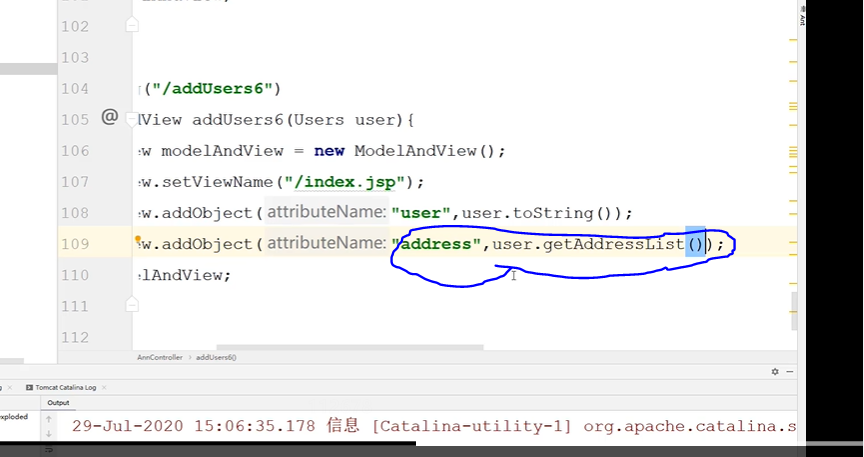Close the Tomcat Catalina Log tab
864x457 pixels.
coord(104,388)
